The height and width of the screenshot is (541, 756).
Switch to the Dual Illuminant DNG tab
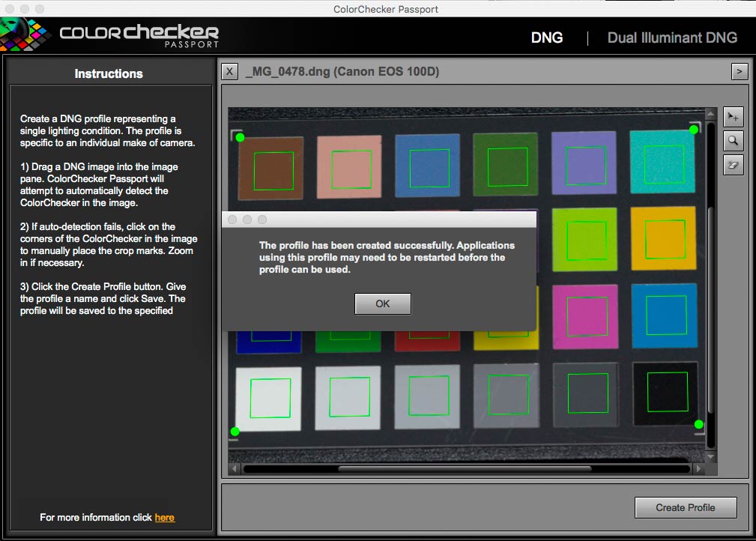point(672,37)
